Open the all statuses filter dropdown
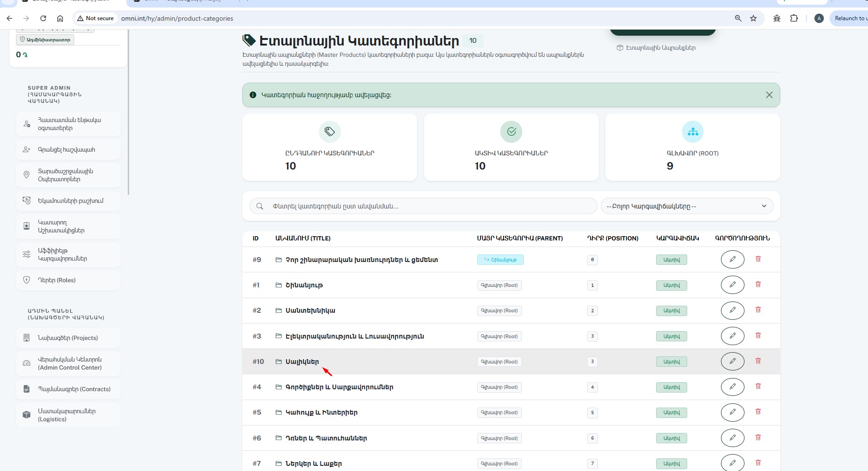868x471 pixels. coord(687,206)
